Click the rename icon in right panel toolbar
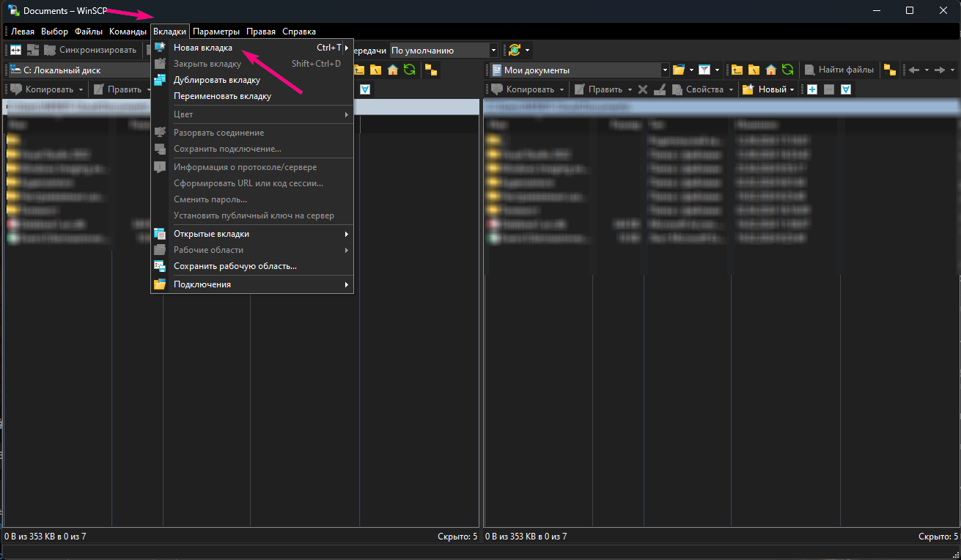The width and height of the screenshot is (961, 560). (660, 89)
